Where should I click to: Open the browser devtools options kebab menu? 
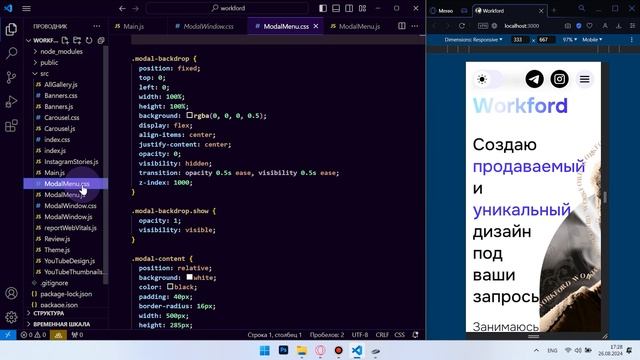point(631,40)
